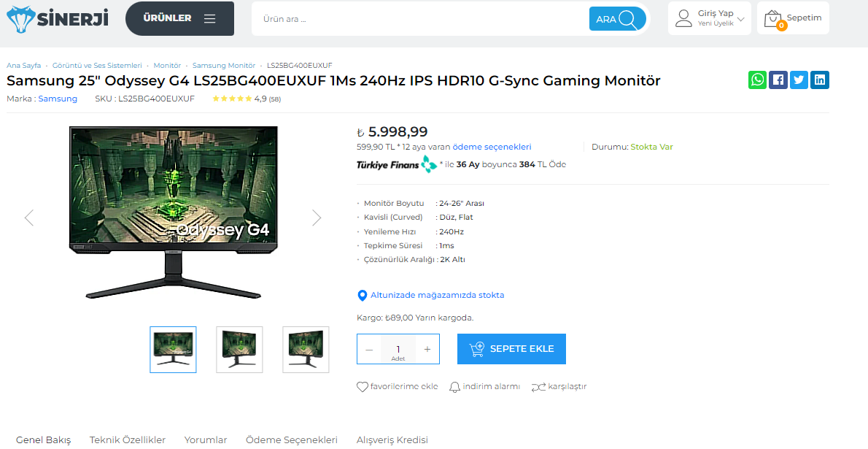Click the Sinerji logo
868x449 pixels.
58,18
